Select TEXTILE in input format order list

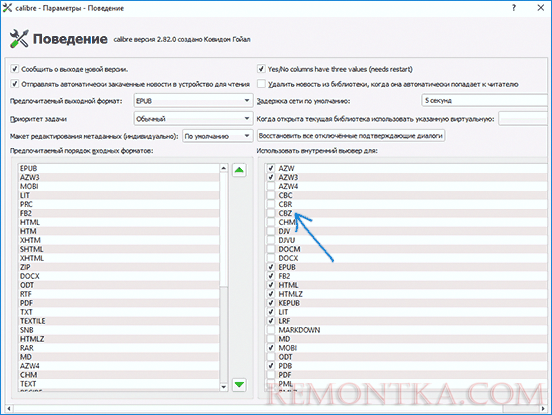point(119,321)
